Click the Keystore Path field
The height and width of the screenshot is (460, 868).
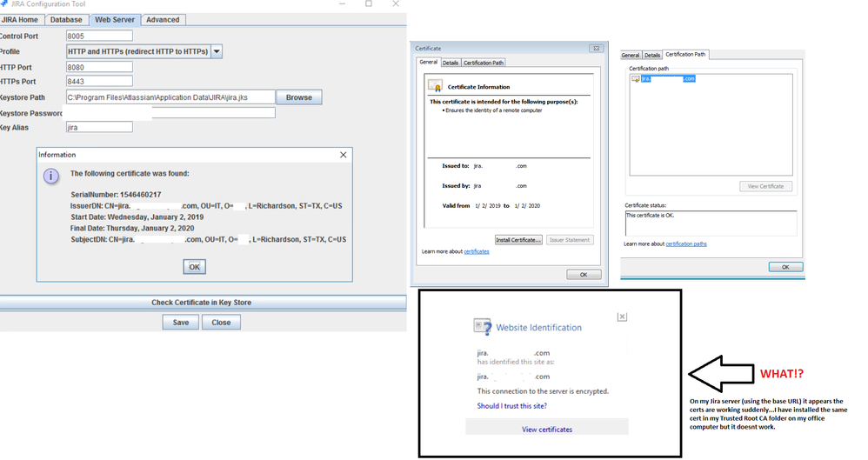pyautogui.click(x=170, y=97)
